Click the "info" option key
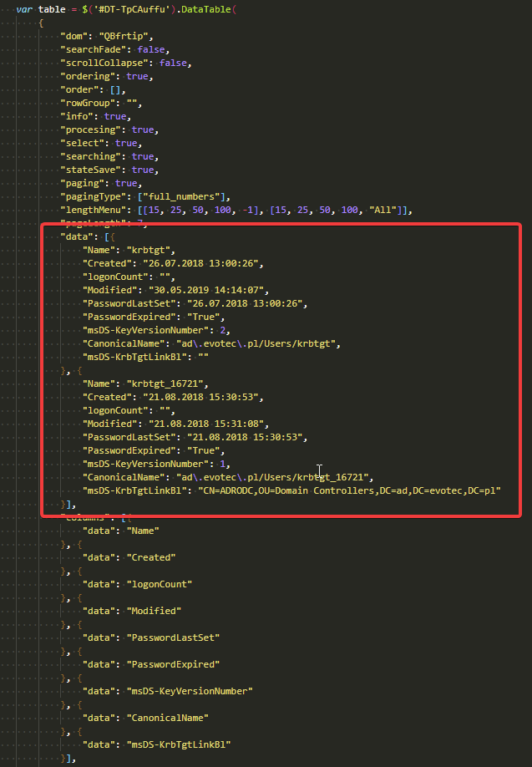The width and height of the screenshot is (532, 767). click(79, 116)
